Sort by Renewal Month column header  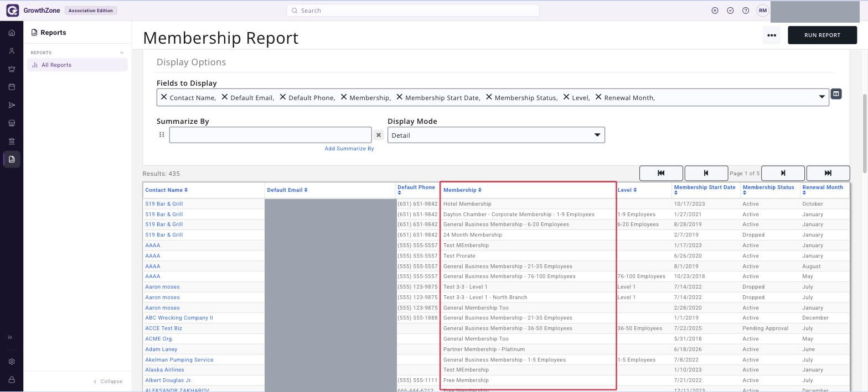pyautogui.click(x=823, y=190)
